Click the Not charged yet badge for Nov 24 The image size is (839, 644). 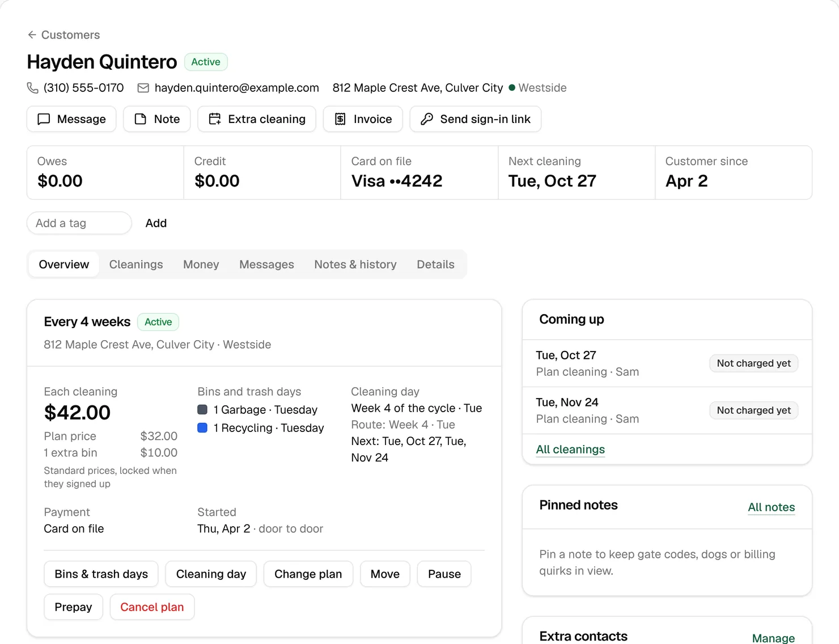tap(754, 410)
